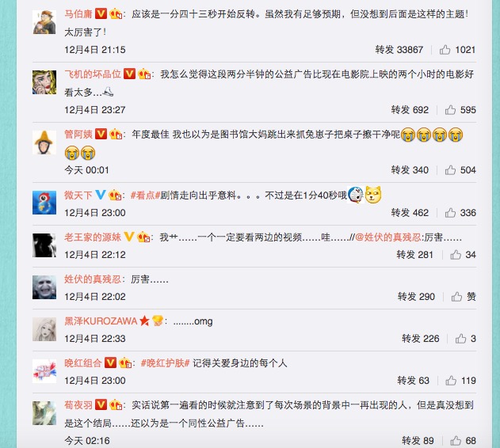500x448 pixels.
Task: Like 姓伏的真残忍's comment showing 赞
Action: [456, 297]
